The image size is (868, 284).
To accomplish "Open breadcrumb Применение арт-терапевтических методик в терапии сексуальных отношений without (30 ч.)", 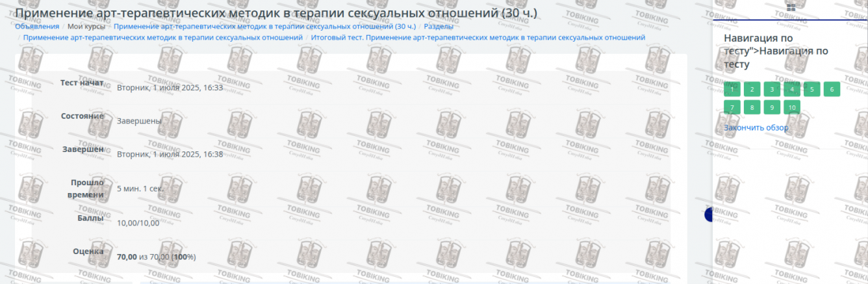I will [x=163, y=38].
